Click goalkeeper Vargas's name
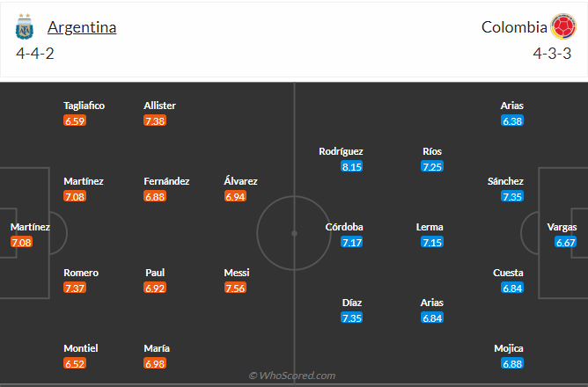 562,227
